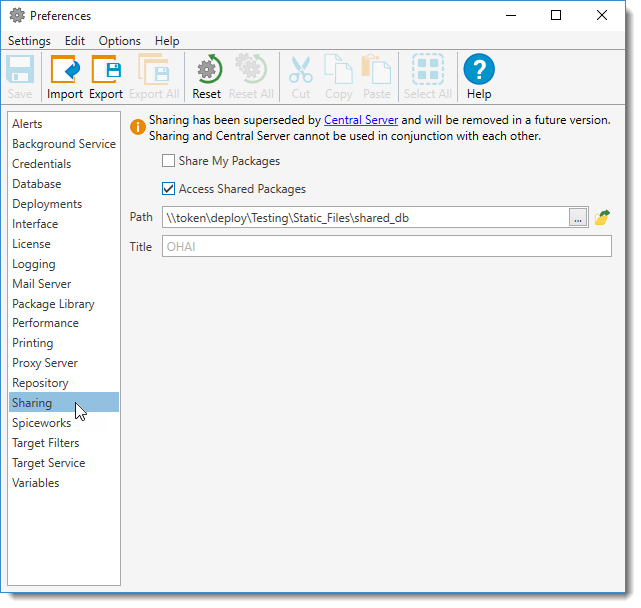Select Target Filters in the sidebar

click(x=46, y=443)
